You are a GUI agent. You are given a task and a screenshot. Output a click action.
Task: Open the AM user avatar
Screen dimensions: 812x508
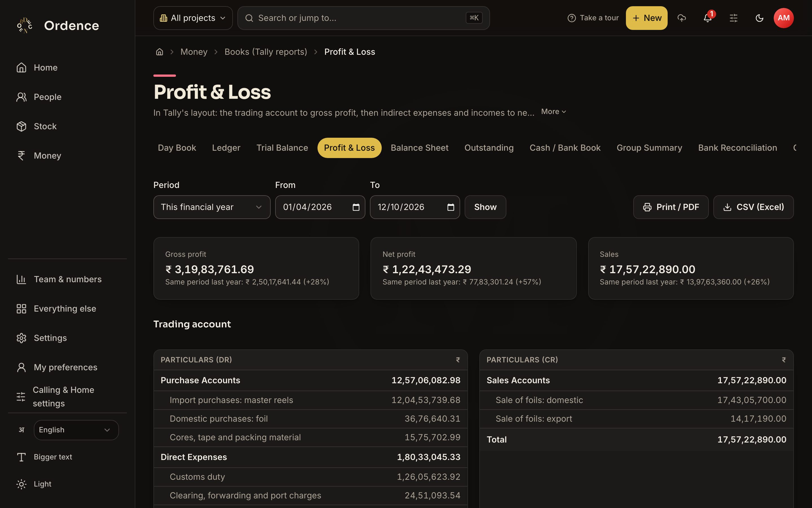tap(784, 18)
